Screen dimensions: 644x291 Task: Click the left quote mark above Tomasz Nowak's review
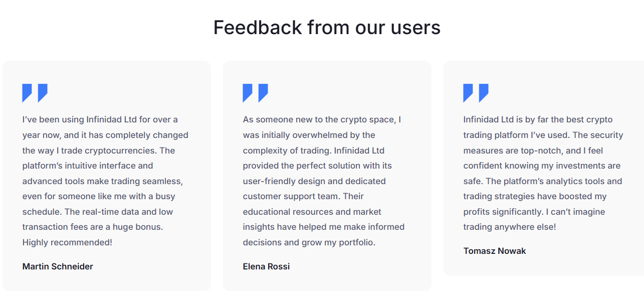(x=468, y=92)
